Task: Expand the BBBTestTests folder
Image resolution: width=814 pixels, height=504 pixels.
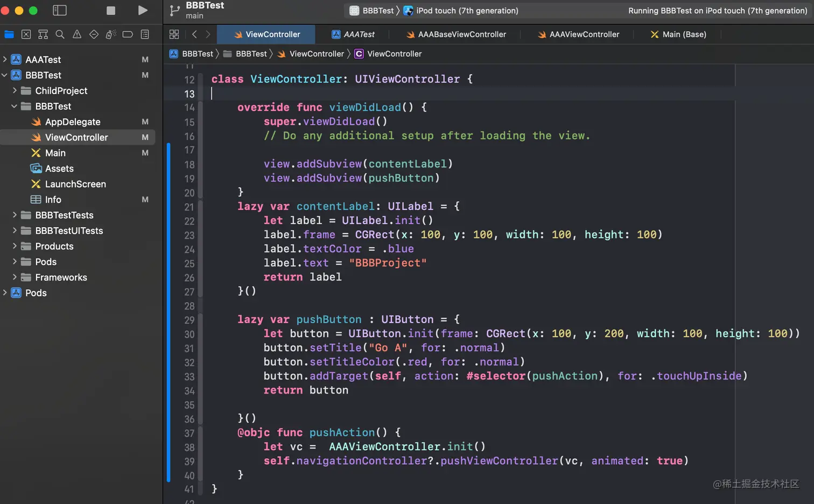Action: pos(15,215)
